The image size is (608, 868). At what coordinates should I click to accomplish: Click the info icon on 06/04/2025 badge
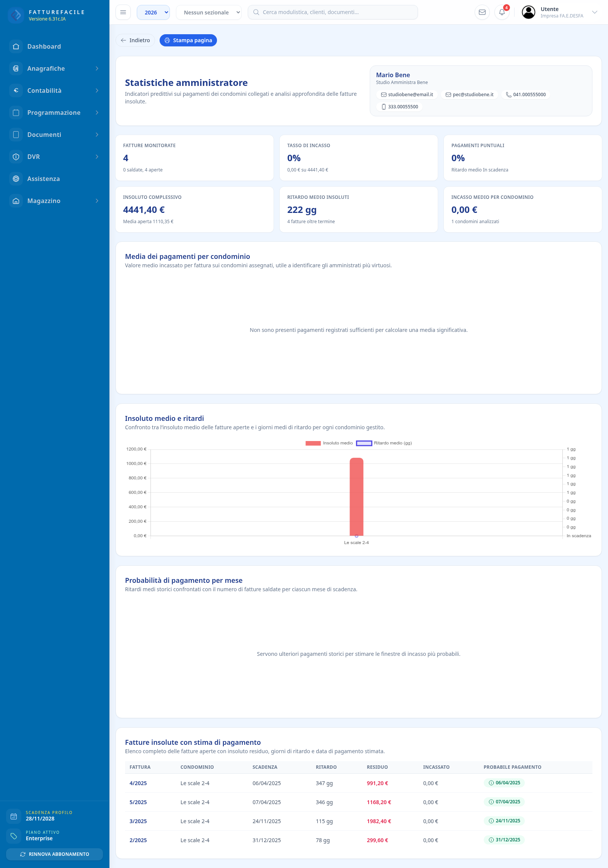(x=491, y=783)
